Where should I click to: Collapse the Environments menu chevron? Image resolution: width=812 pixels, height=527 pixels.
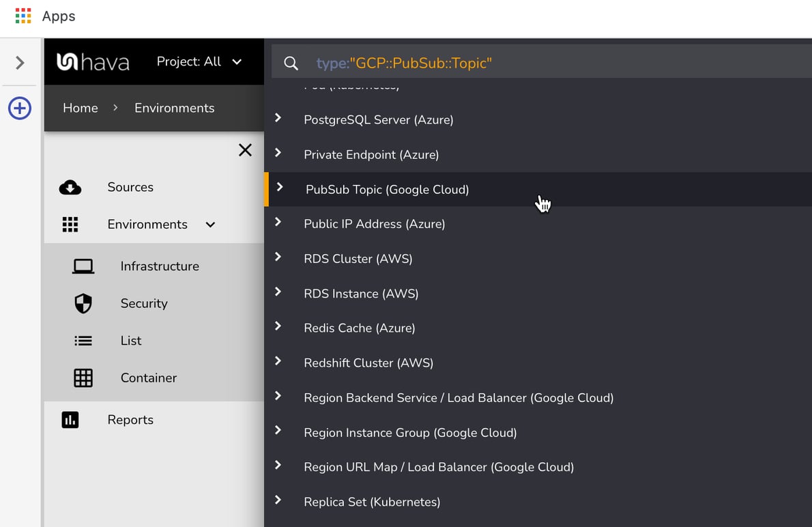[210, 224]
